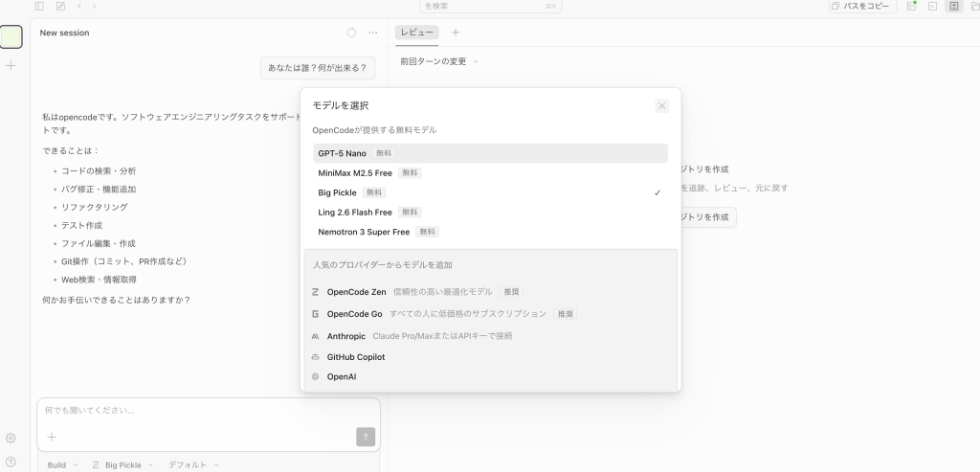
Task: Add the OpenCode Go provider
Action: coord(354,314)
